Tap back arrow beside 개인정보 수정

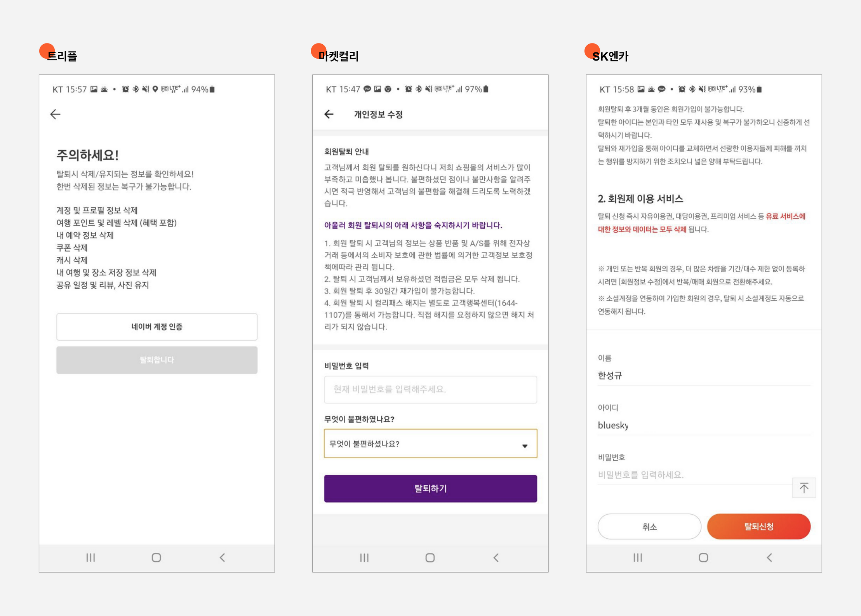pyautogui.click(x=329, y=114)
